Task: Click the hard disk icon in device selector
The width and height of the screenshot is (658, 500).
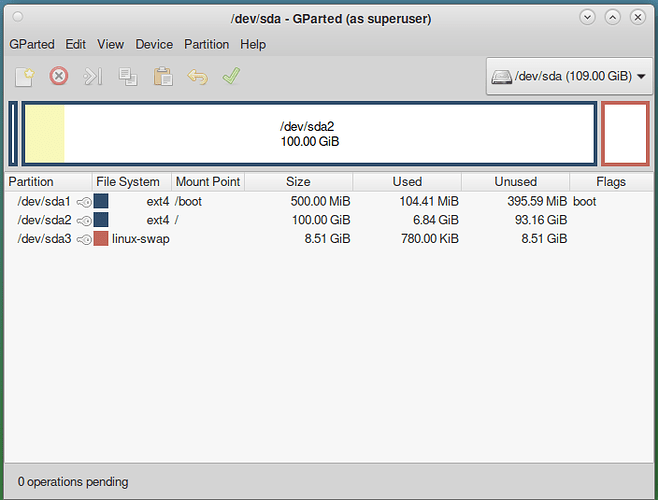Action: click(501, 77)
